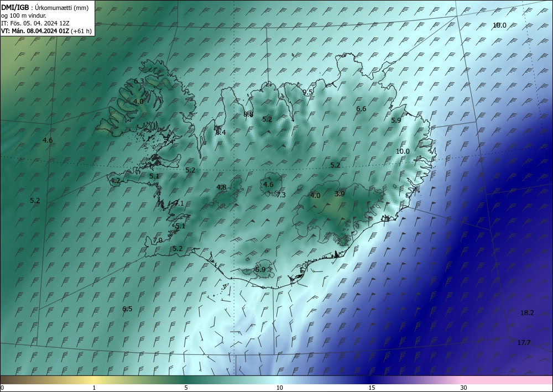Click the 7.3 precipitation value
Image resolution: width=553 pixels, height=392 pixels.
pyautogui.click(x=281, y=195)
